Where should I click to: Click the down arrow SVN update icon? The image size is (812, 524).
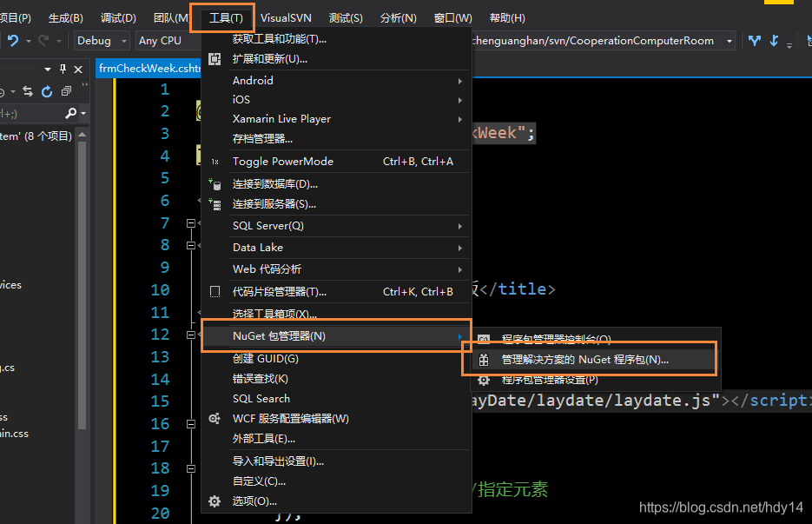774,41
